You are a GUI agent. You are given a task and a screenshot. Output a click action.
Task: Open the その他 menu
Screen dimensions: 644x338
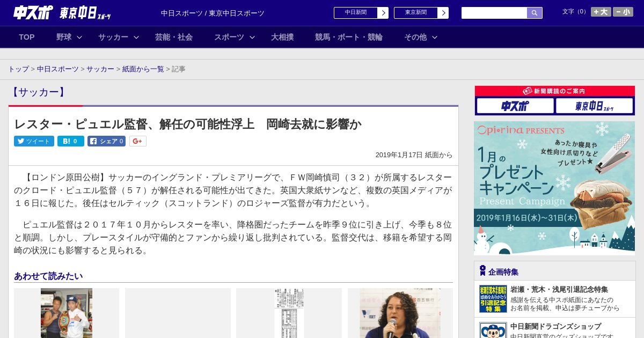pos(415,37)
